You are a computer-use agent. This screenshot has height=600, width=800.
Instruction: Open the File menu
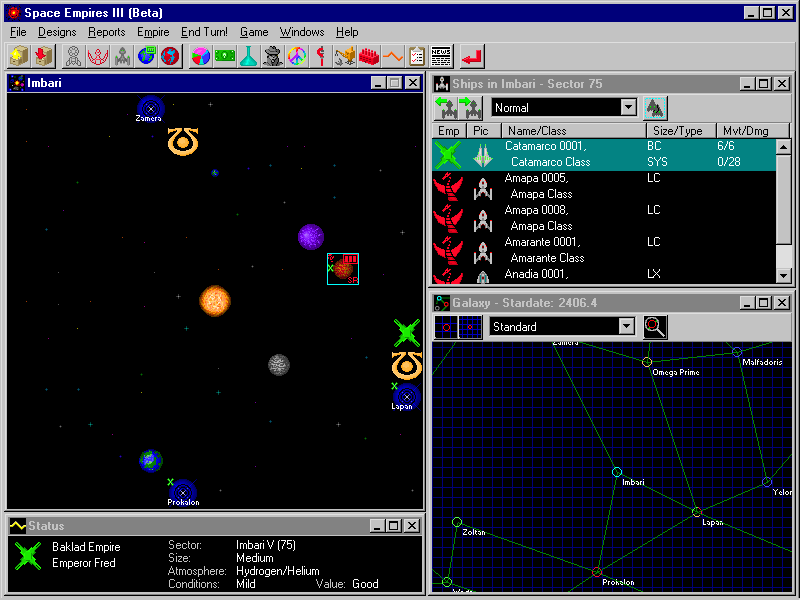[x=18, y=32]
